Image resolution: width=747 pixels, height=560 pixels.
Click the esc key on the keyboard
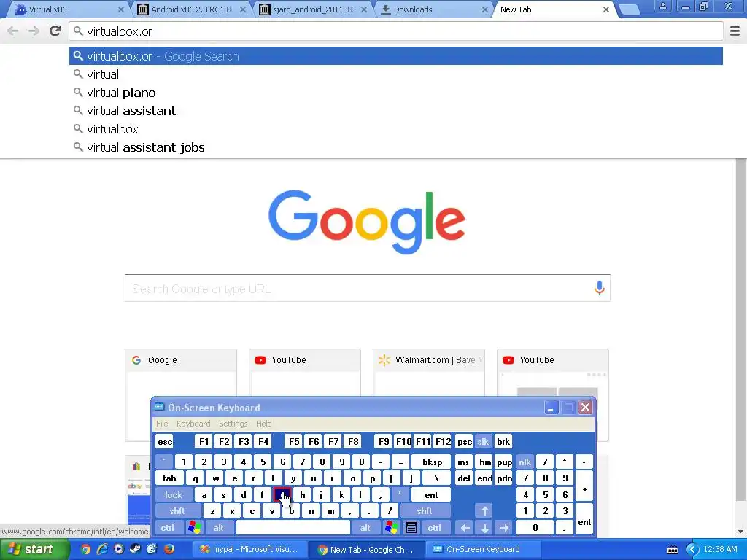point(165,441)
